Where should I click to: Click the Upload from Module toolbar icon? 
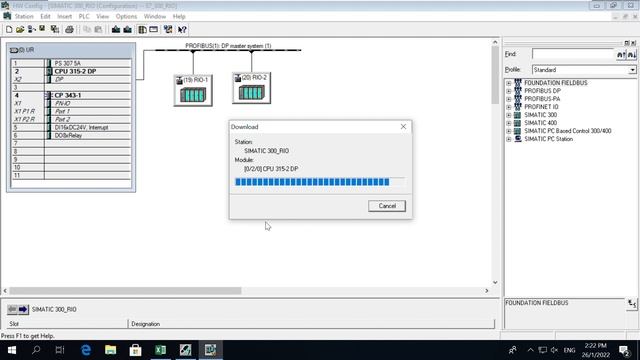tap(128, 29)
